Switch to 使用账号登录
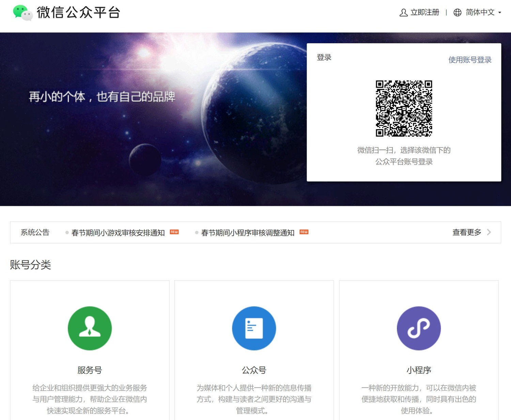The height and width of the screenshot is (420, 511). point(470,60)
